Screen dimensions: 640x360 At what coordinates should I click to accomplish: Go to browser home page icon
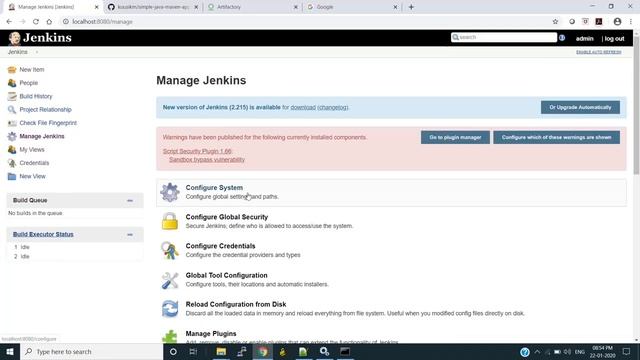click(x=49, y=22)
